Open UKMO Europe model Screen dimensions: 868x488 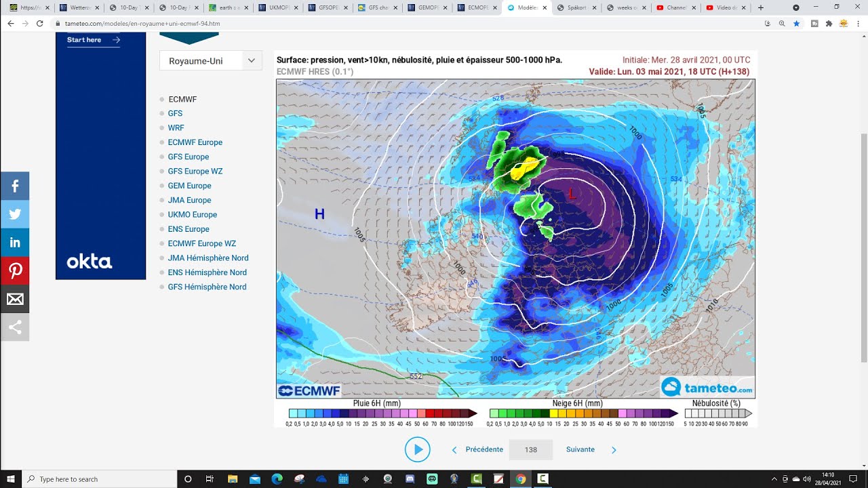pos(193,215)
